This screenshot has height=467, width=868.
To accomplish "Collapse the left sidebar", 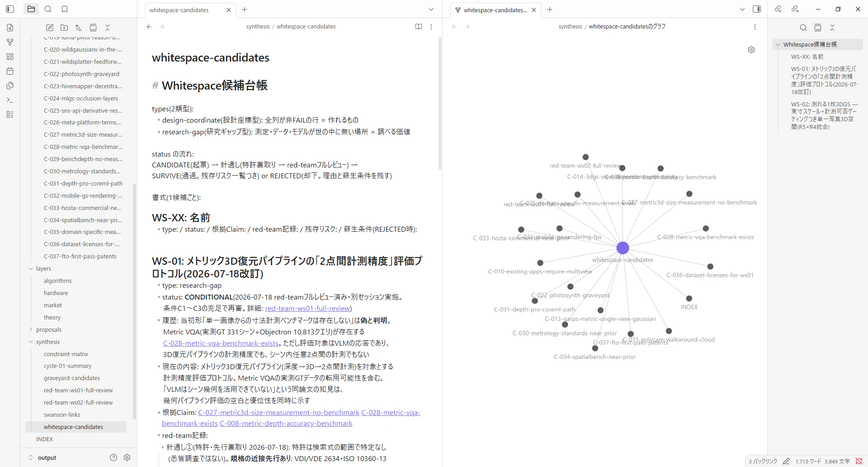I will 10,9.
